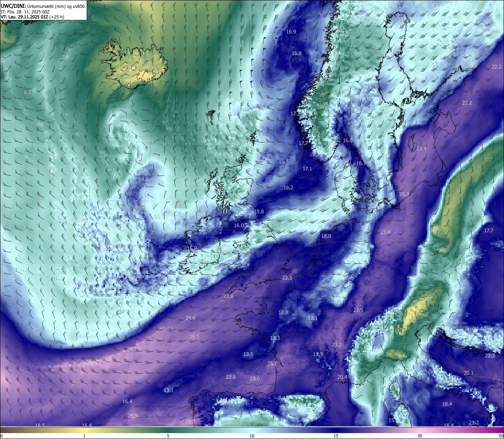This screenshot has width=504, height=439.
Task: Click the 16.7 value label
Action: point(361,163)
